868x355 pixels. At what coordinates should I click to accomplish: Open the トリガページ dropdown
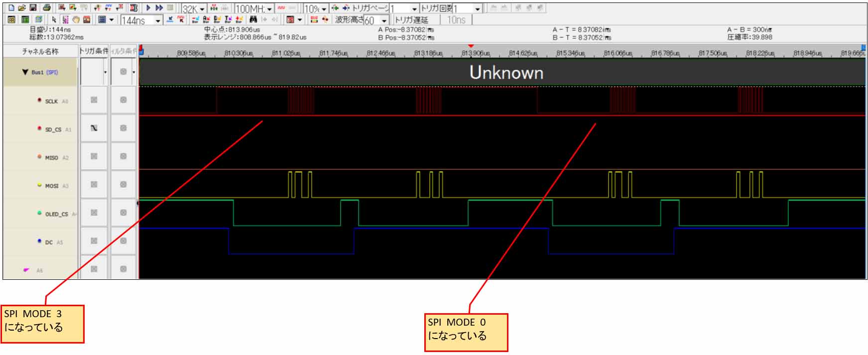click(414, 9)
